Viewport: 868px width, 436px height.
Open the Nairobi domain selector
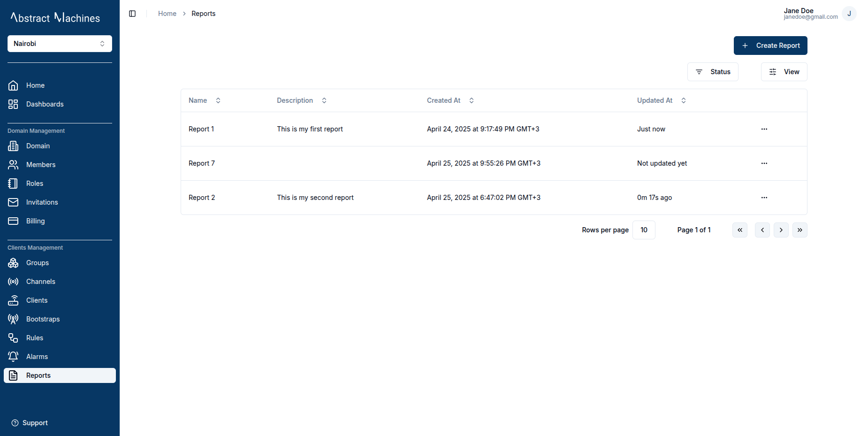coord(60,44)
